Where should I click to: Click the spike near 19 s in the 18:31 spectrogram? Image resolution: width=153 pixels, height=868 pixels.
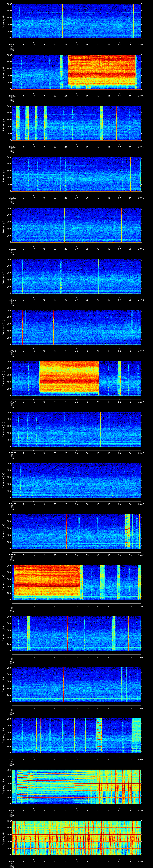53,327
